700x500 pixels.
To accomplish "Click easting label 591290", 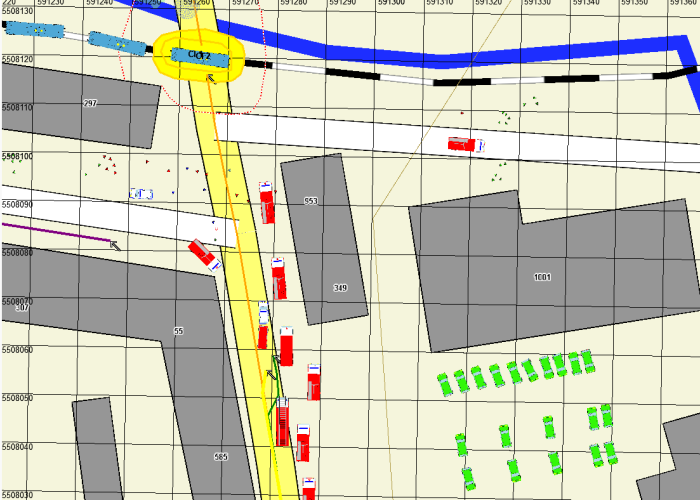I will coord(342,2).
